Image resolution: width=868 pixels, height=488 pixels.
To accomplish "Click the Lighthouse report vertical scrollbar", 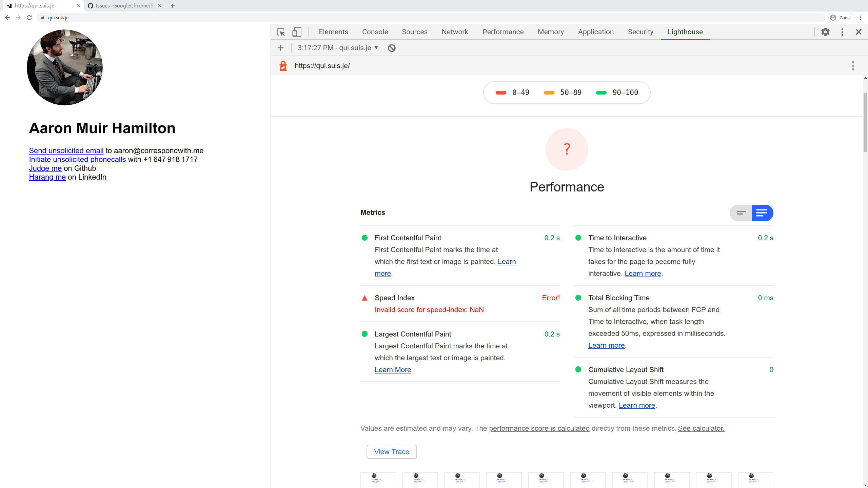I will pos(865,122).
